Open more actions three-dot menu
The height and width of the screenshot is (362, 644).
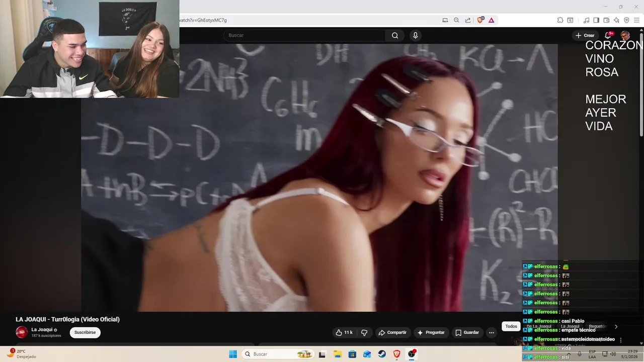(x=492, y=332)
